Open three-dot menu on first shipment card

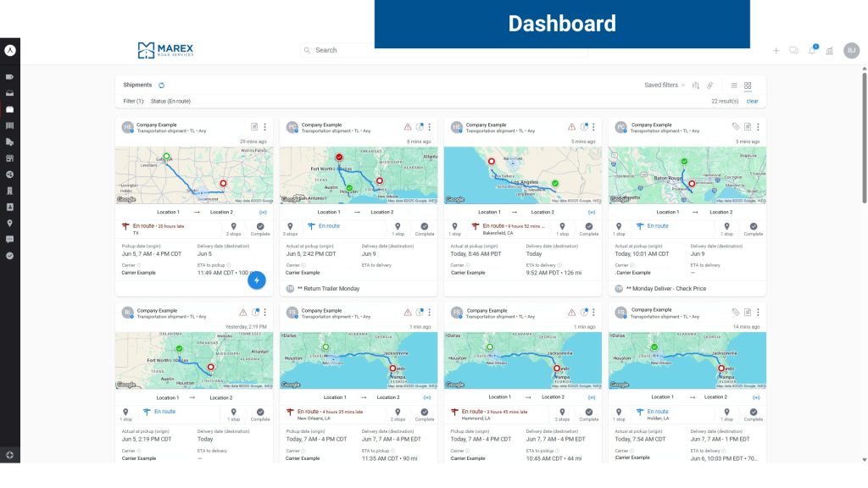(264, 127)
